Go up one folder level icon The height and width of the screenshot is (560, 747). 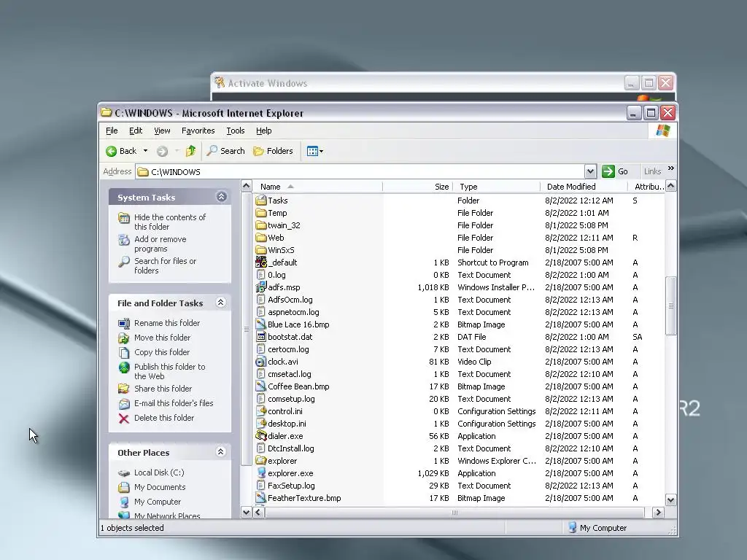pos(191,151)
